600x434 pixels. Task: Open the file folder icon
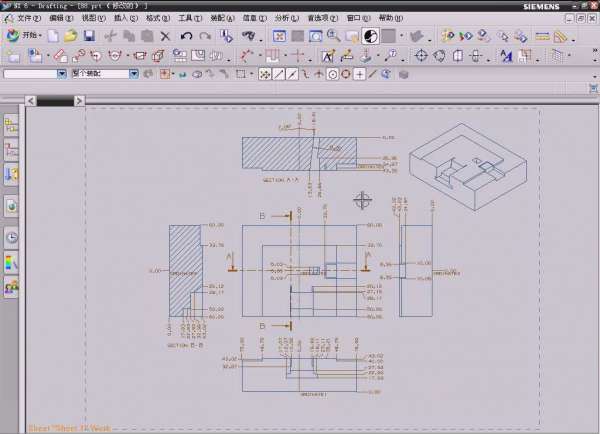click(70, 36)
